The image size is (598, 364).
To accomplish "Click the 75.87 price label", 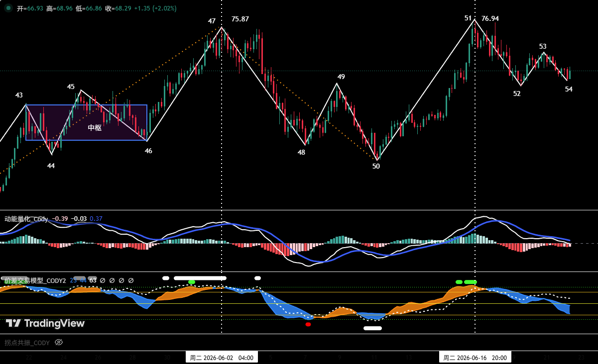I will (x=240, y=19).
